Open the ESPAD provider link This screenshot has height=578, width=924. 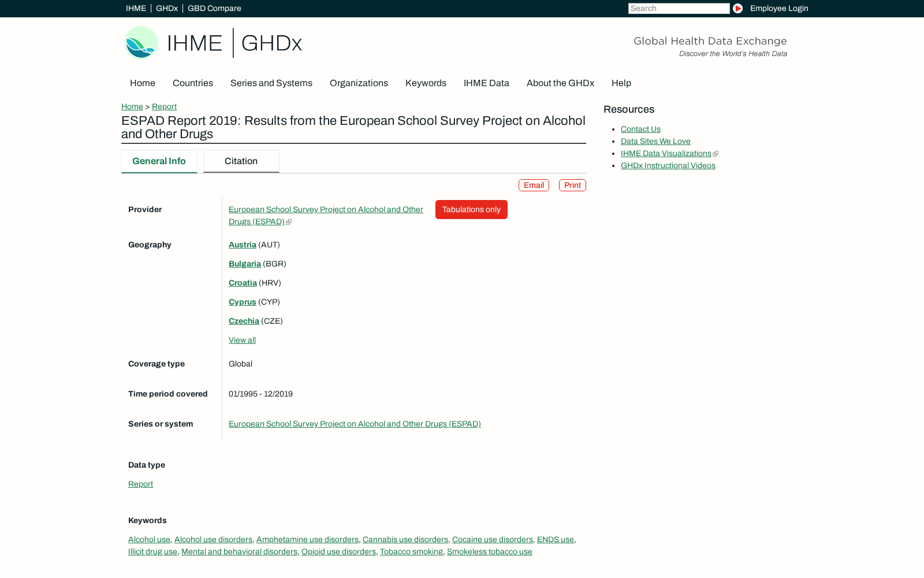(x=326, y=216)
